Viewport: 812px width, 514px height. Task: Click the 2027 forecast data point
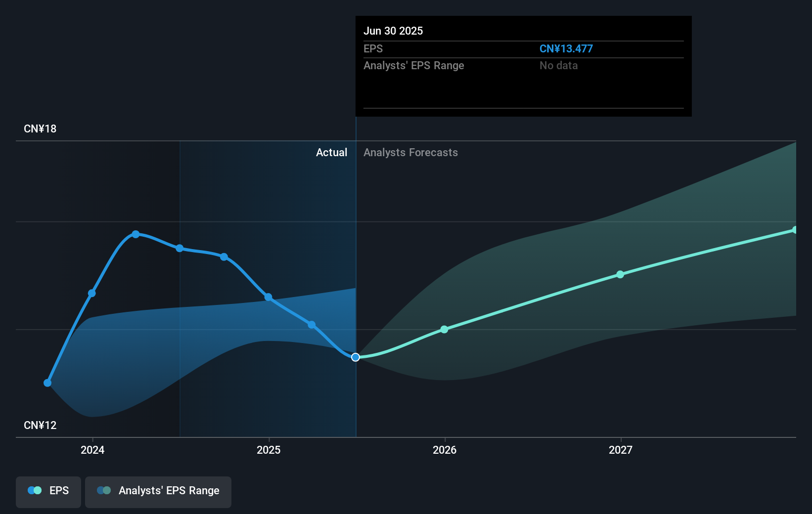[620, 275]
